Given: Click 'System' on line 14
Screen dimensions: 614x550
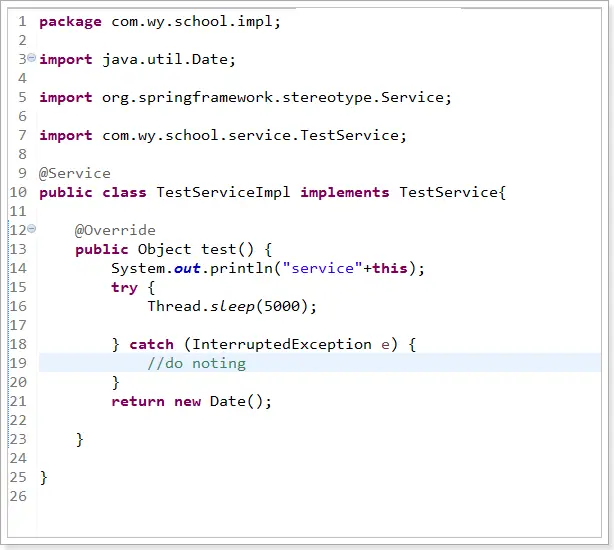Looking at the screenshot, I should pyautogui.click(x=138, y=269).
